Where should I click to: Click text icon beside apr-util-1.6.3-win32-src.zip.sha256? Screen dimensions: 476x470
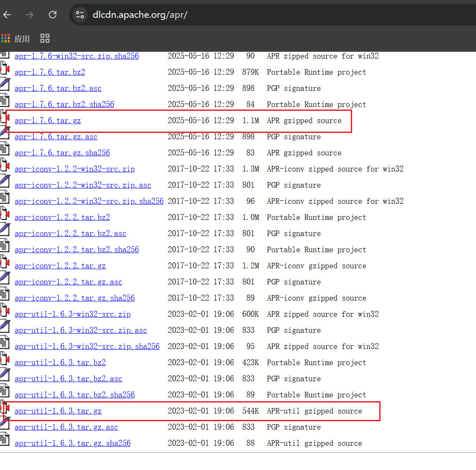click(5, 342)
